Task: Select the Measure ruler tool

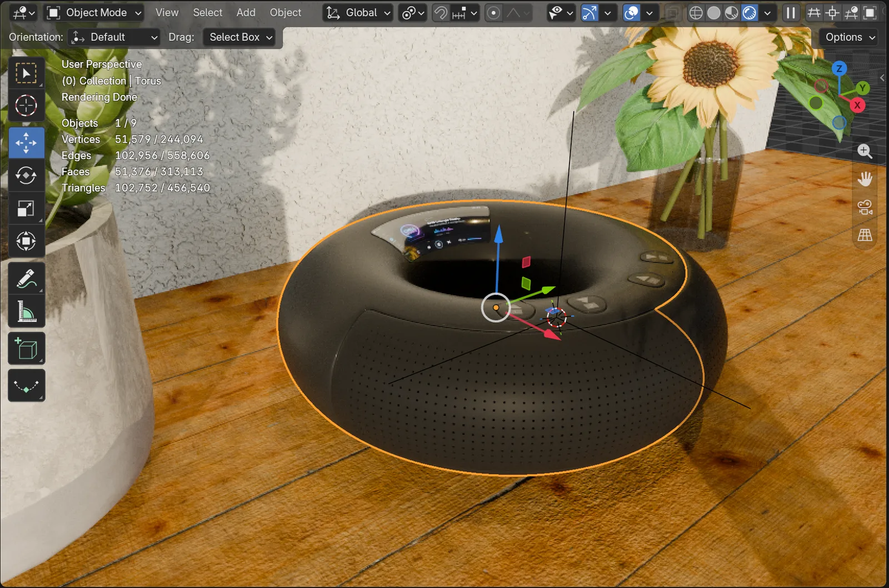Action: (x=26, y=311)
